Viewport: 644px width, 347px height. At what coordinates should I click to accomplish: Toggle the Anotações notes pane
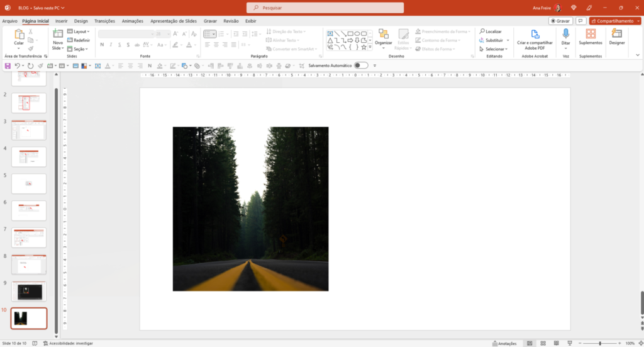pyautogui.click(x=504, y=343)
